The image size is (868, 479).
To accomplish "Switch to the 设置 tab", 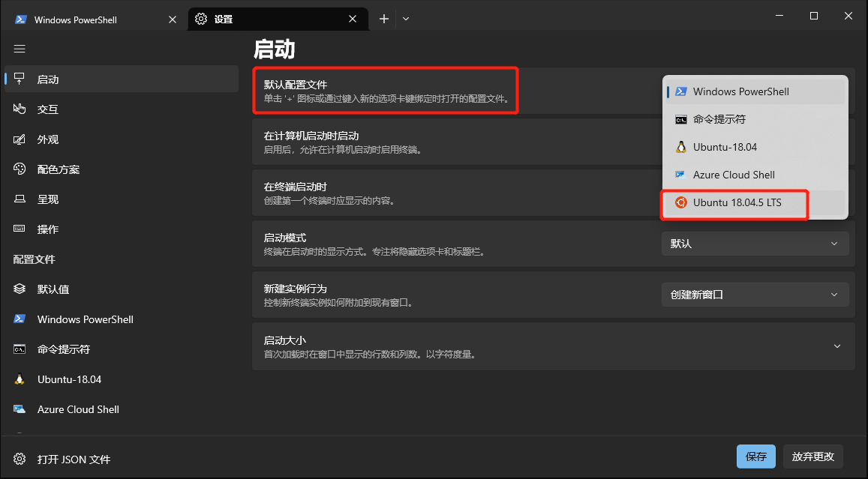I will click(278, 19).
